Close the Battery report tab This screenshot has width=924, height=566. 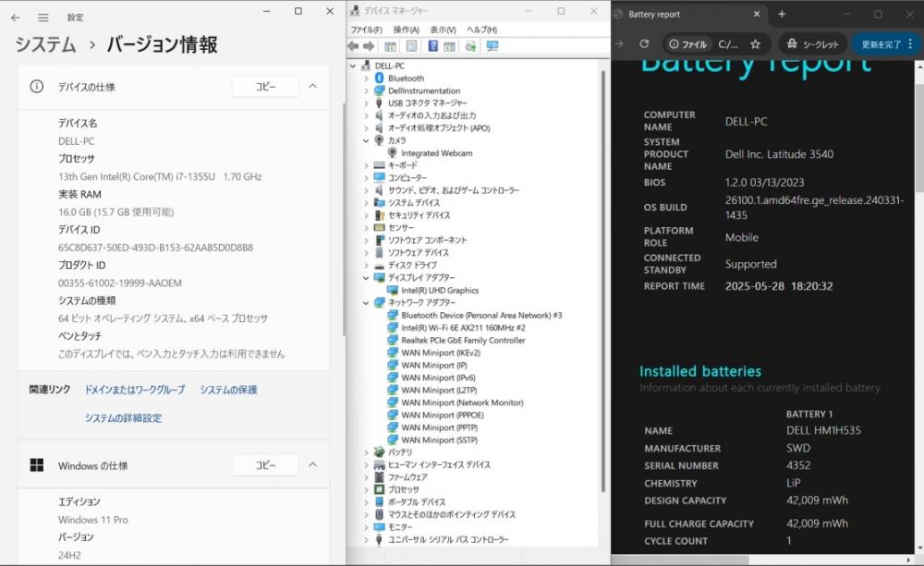pos(757,14)
